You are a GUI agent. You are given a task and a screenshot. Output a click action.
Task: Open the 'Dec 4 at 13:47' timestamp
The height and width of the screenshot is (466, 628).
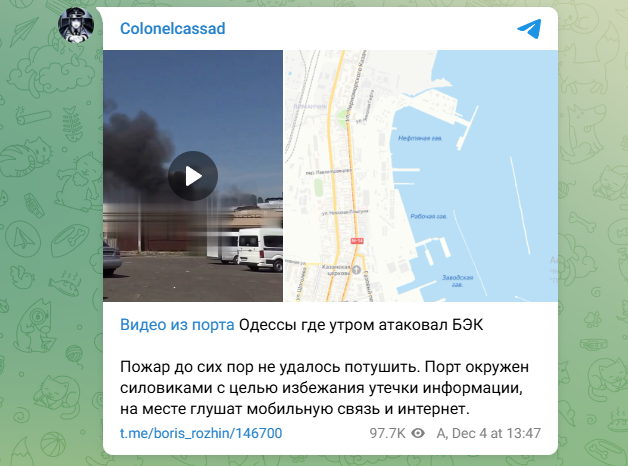[x=496, y=433]
